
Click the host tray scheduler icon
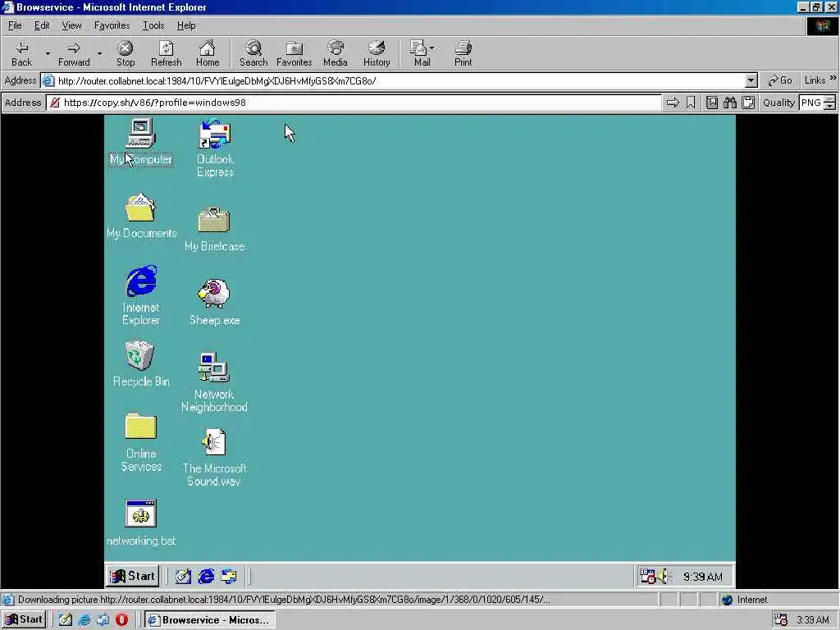(x=781, y=620)
